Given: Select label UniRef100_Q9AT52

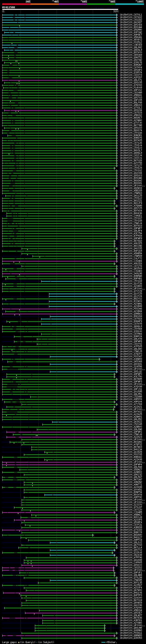Looking at the screenshot, I should click(x=131, y=58).
